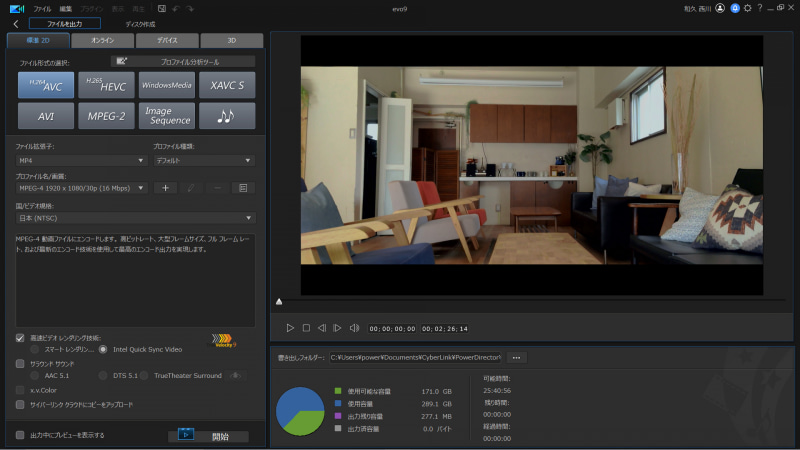
Task: Click the blue 使用容量 swatch
Action: tap(338, 403)
